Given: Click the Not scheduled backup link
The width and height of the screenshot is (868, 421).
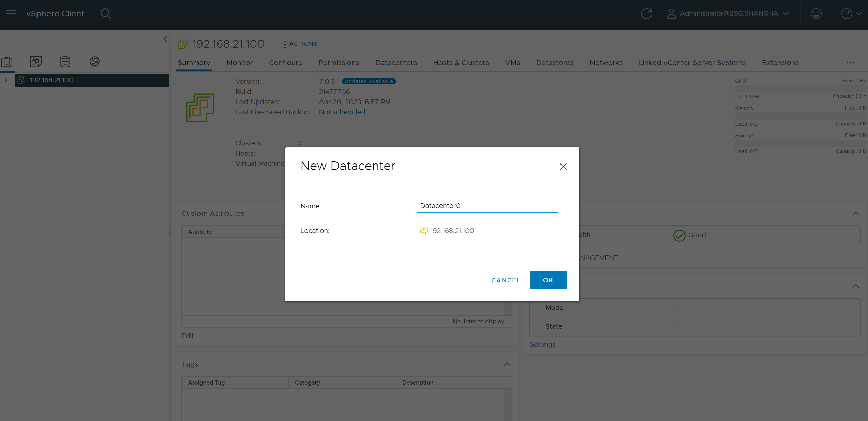Looking at the screenshot, I should point(342,112).
